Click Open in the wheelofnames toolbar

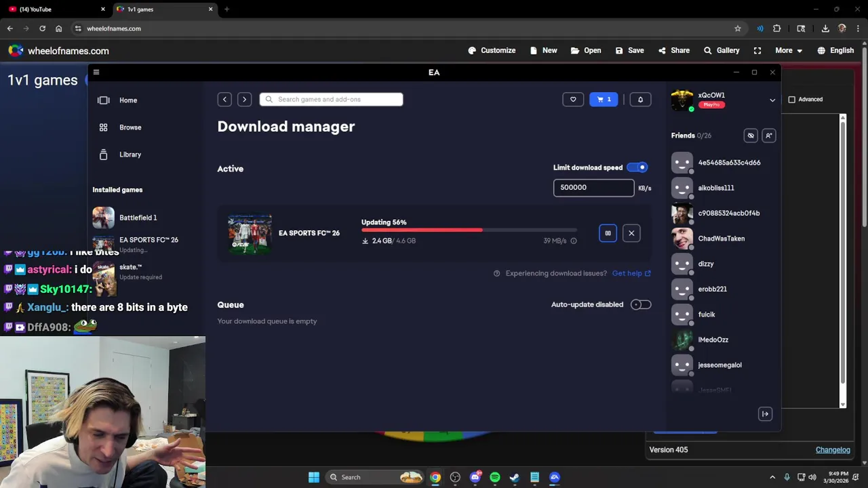(586, 51)
